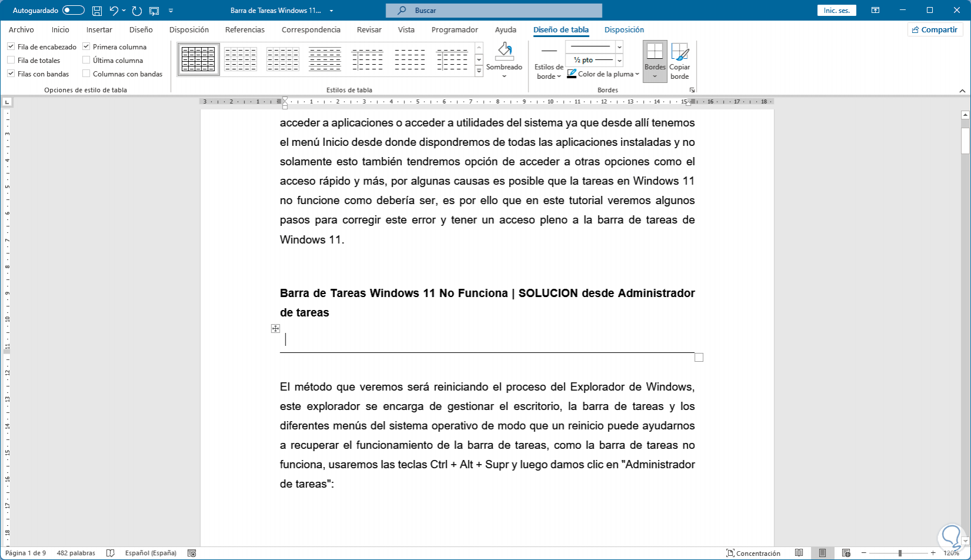This screenshot has height=560, width=971.
Task: Open the line style dropdown
Action: [x=619, y=46]
